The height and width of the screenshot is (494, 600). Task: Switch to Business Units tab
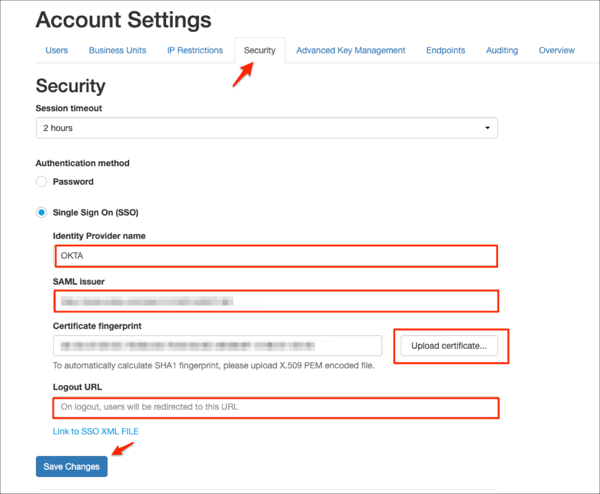[118, 50]
